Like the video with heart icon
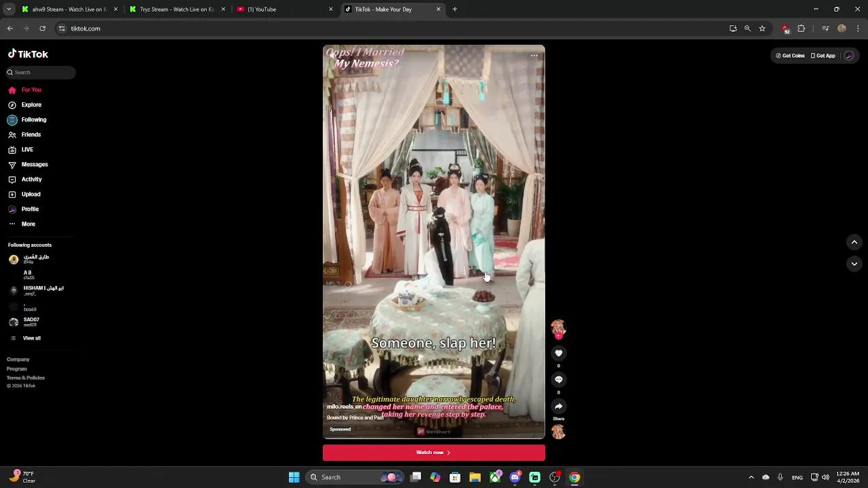The width and height of the screenshot is (868, 488). pos(559,353)
